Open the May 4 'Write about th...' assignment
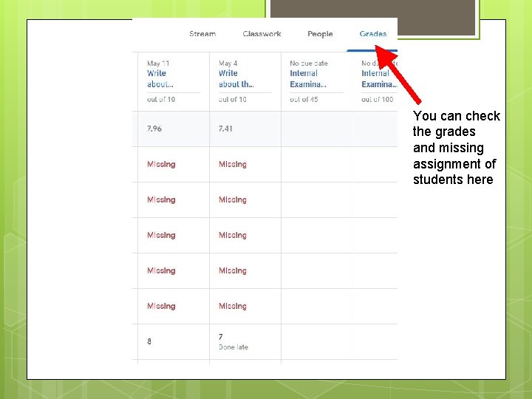 (x=236, y=79)
